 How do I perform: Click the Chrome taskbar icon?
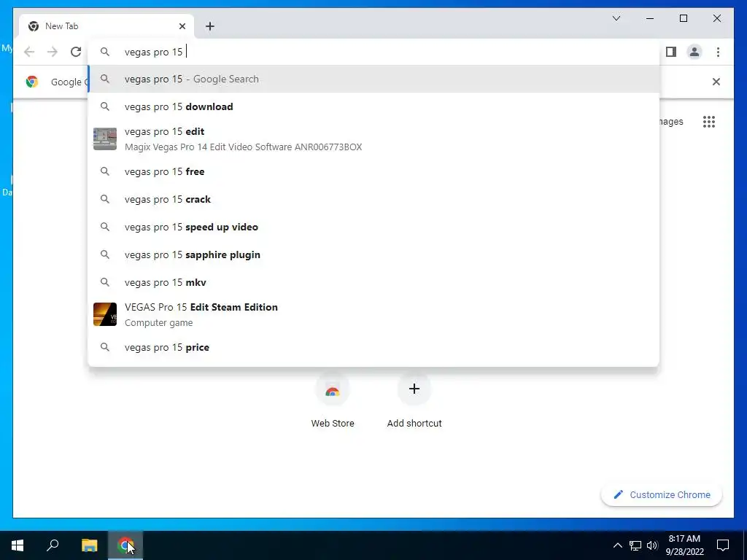pos(125,545)
